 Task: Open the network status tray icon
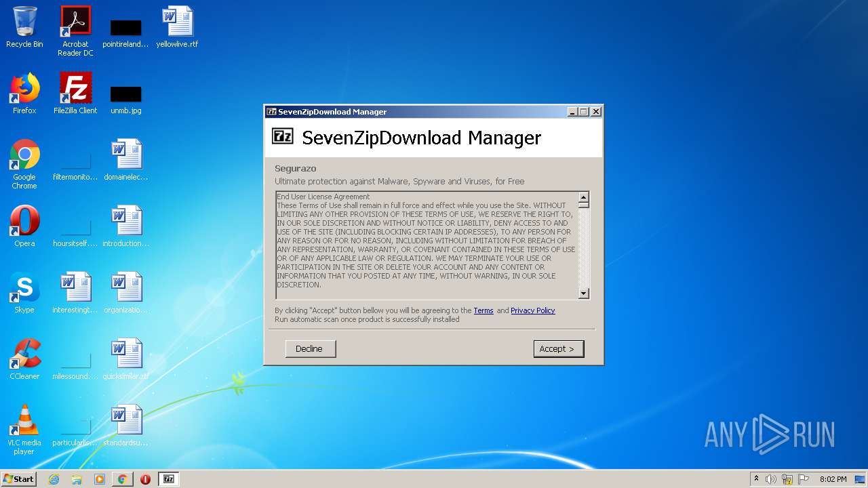(x=787, y=479)
